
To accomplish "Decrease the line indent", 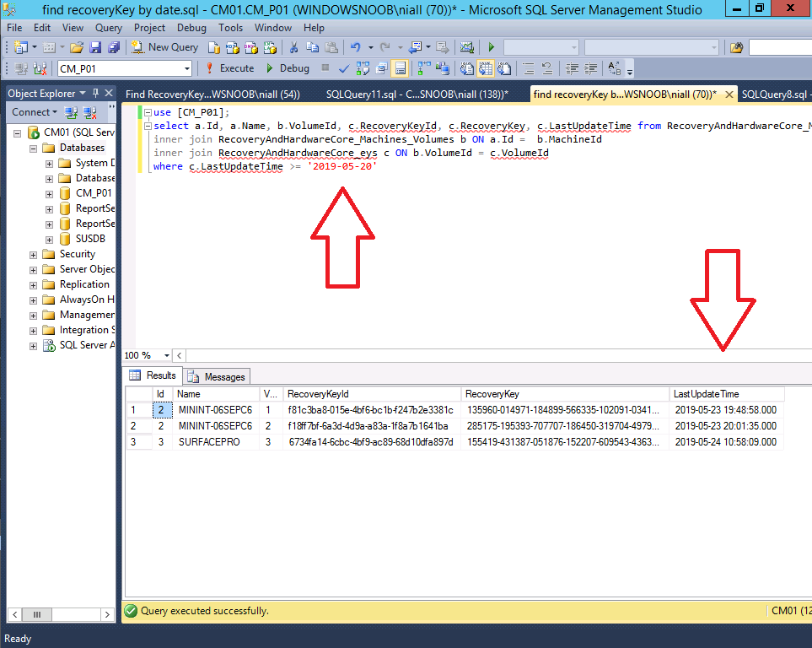I will pyautogui.click(x=572, y=68).
